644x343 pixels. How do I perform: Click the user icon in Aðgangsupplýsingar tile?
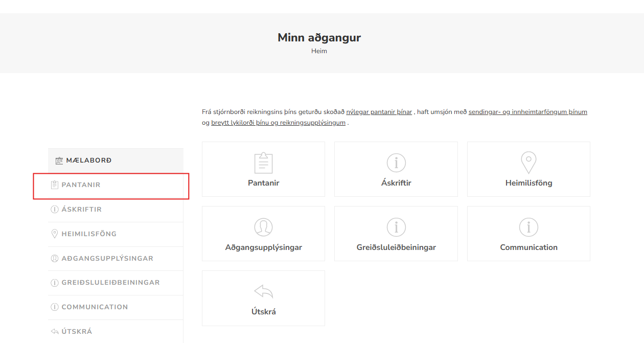pos(263,227)
